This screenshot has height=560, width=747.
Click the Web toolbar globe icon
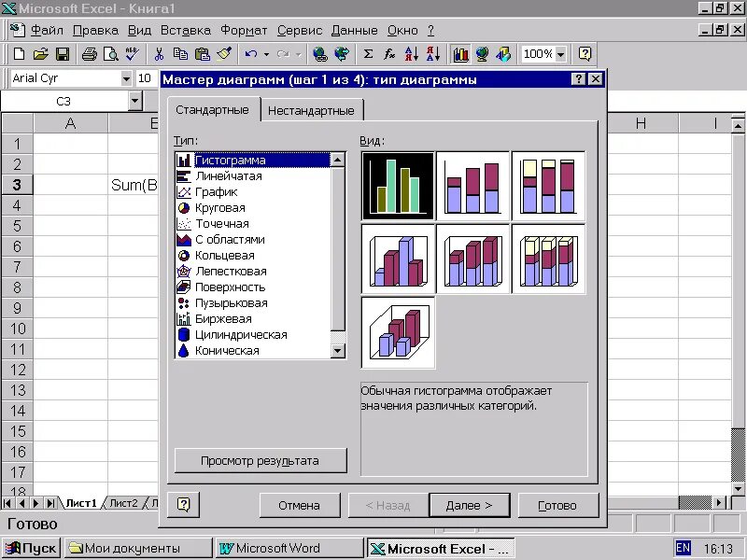(x=342, y=54)
